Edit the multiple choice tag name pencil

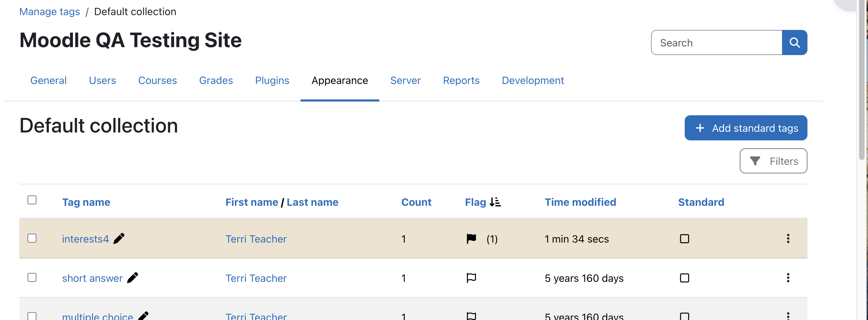point(143,316)
